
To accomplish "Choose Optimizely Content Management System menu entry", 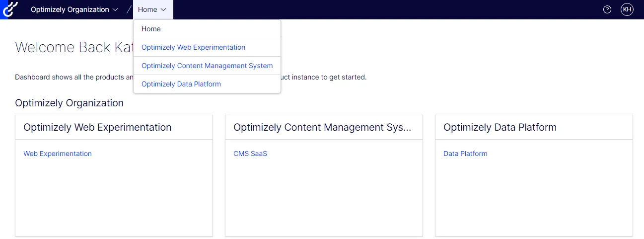I will pyautogui.click(x=207, y=66).
